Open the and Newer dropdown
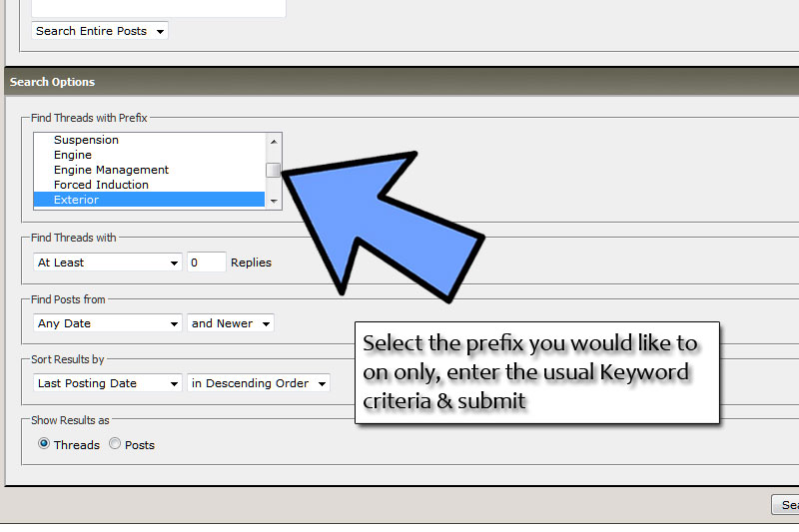Viewport: 799px width, 532px height. click(x=230, y=323)
